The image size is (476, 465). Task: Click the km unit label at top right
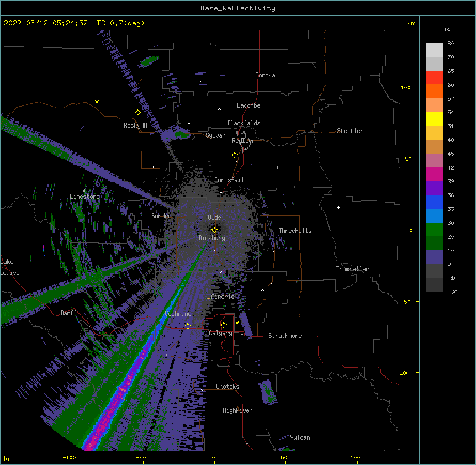[x=411, y=23]
